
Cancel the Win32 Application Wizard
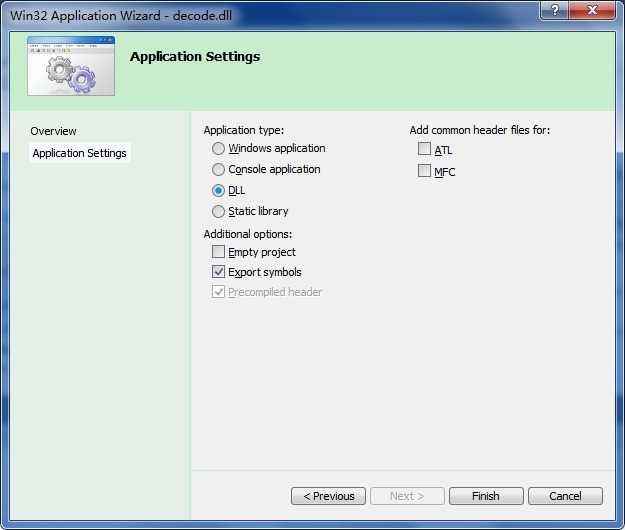pos(565,496)
